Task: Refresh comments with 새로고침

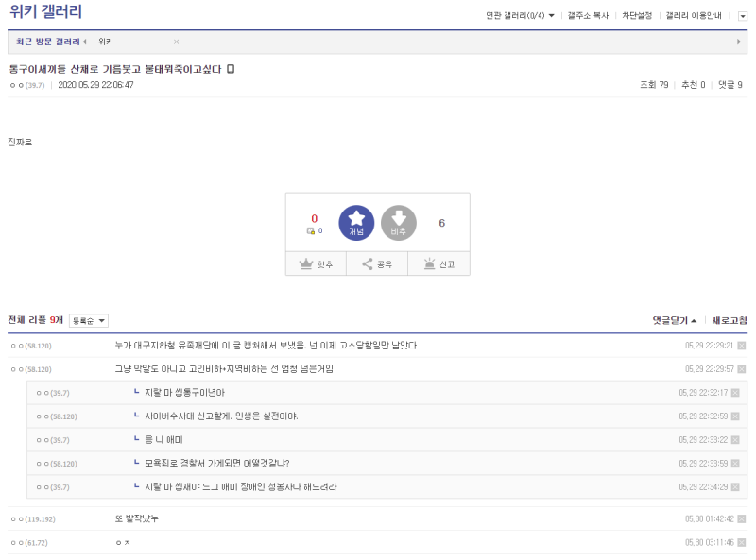Action: click(730, 320)
